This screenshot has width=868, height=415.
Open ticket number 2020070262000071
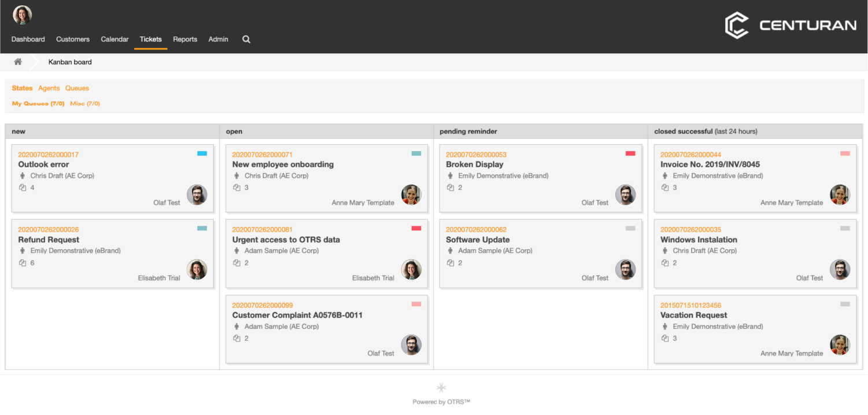[x=263, y=155]
